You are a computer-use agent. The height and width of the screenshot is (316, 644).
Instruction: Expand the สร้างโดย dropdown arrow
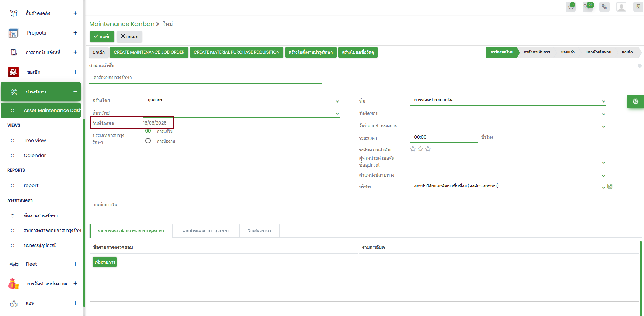coord(337,101)
